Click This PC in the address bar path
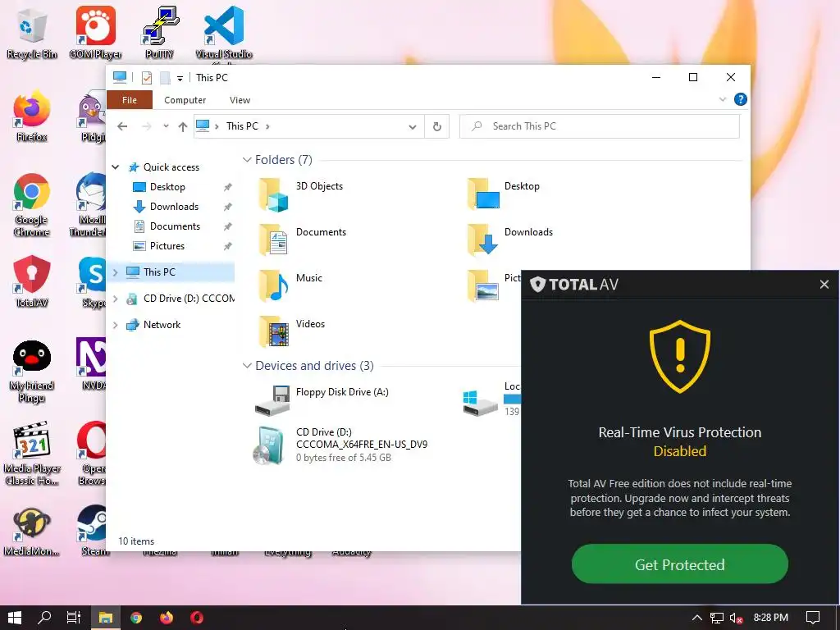 click(x=242, y=126)
